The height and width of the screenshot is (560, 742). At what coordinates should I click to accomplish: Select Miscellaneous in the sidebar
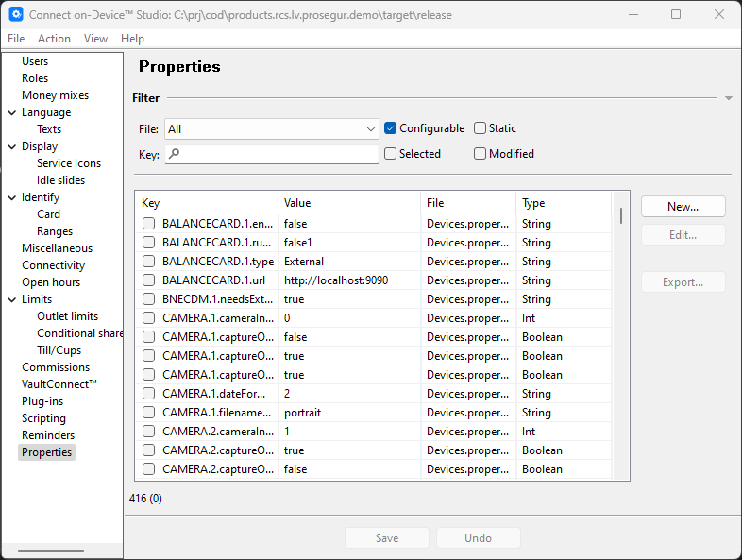tap(58, 248)
